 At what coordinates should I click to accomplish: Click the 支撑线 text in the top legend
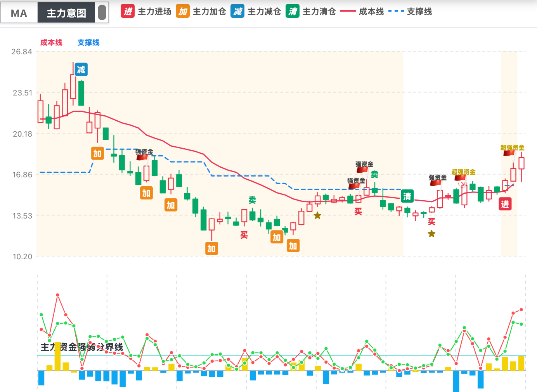[x=419, y=12]
